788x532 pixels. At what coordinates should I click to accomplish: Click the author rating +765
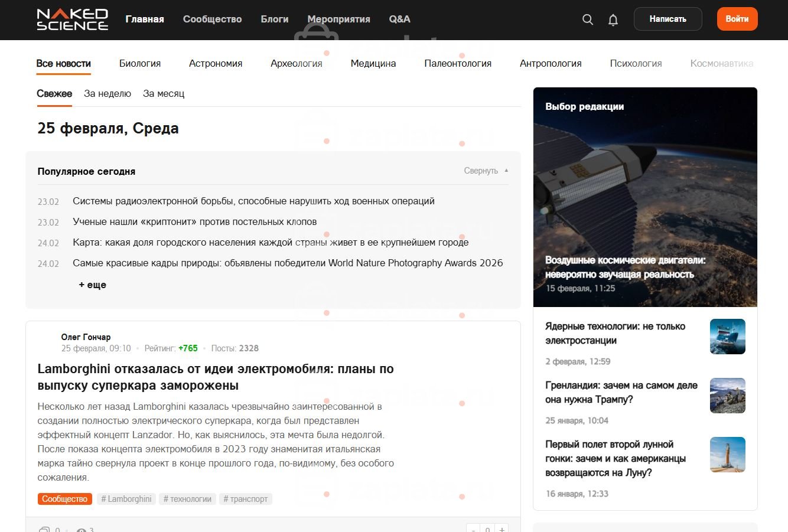pyautogui.click(x=188, y=348)
